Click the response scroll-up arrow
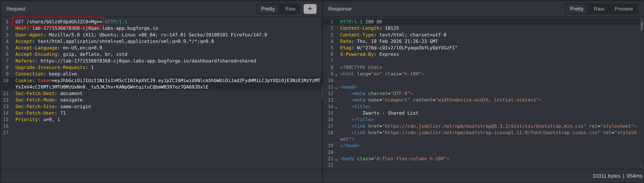This screenshot has height=183, width=644. pos(641,19)
